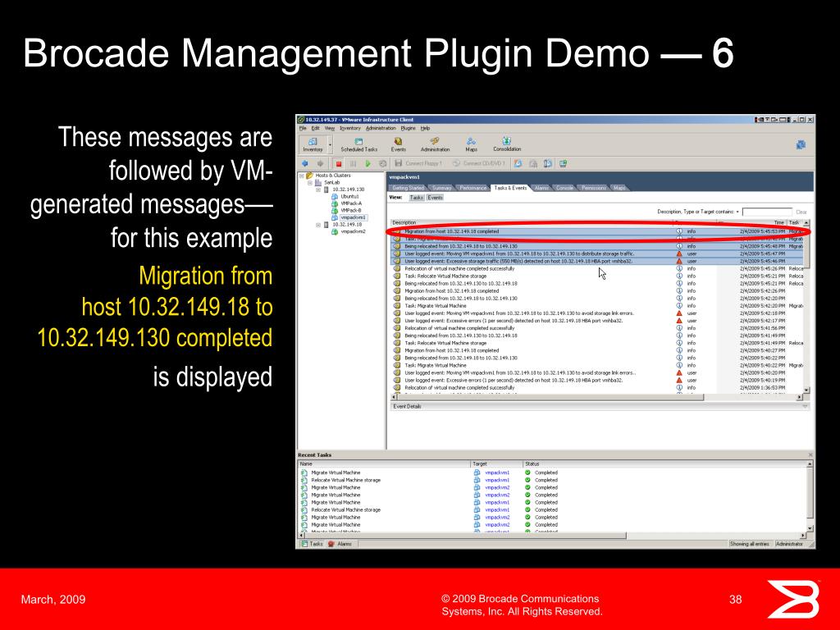Switch to the Permissions tab
840x630 pixels.
click(594, 188)
